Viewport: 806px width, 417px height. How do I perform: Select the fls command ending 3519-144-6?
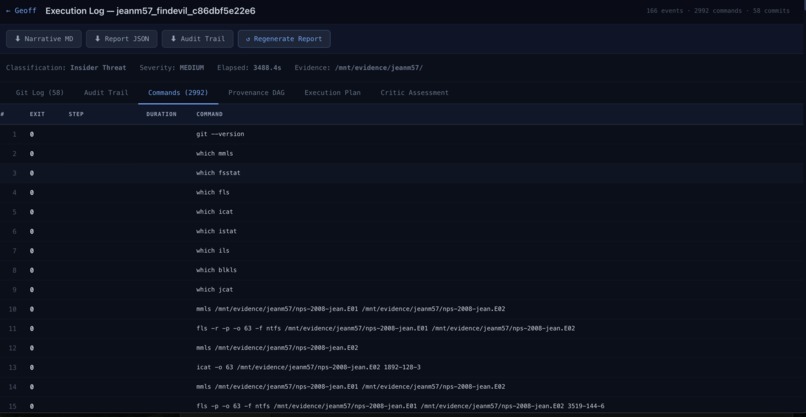403,406
